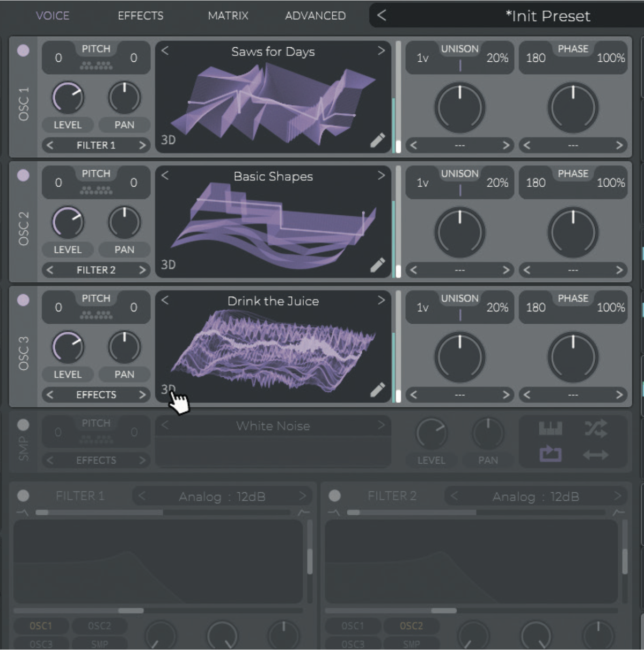Viewport: 644px width, 650px height.
Task: Adjust the unison detune slider on OSC 1
Action: [x=459, y=67]
